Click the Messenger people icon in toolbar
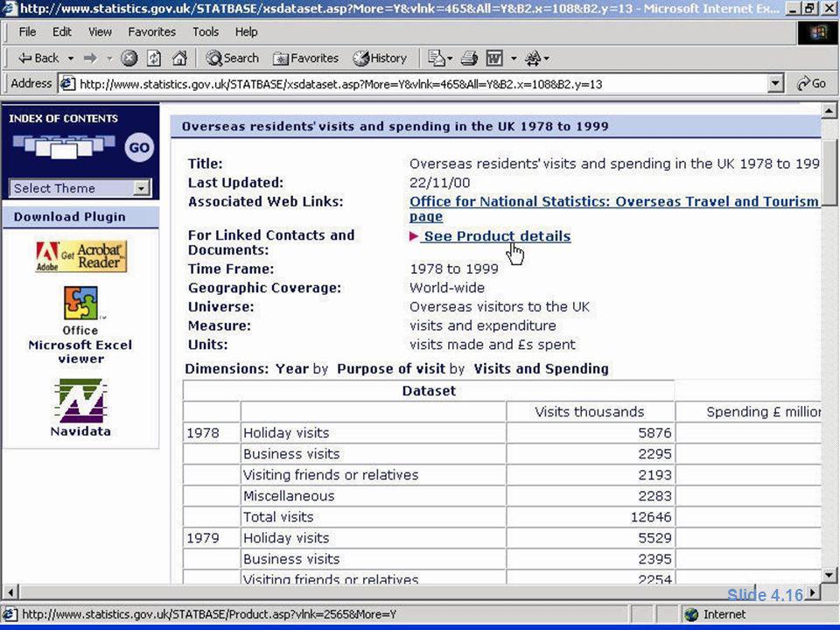The height and width of the screenshot is (630, 840). click(533, 58)
